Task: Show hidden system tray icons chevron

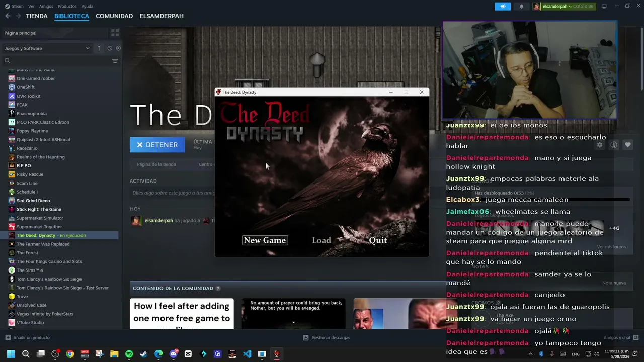Action: 530,354
